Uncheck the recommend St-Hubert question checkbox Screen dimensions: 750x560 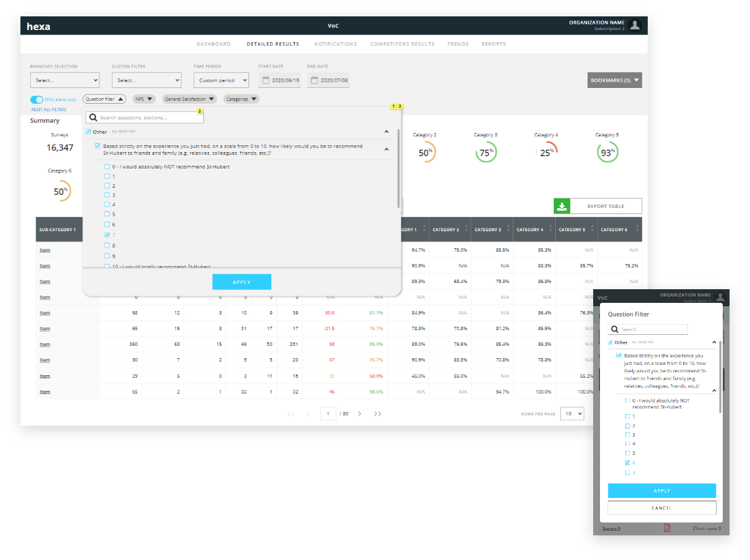point(97,146)
